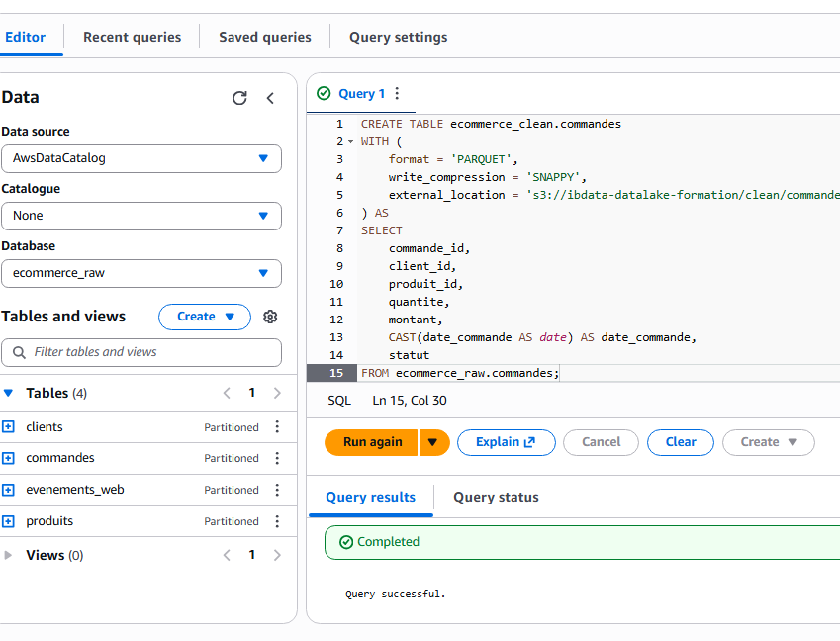The image size is (840, 641).
Task: Open Create dropdown in Tables and views
Action: (205, 317)
